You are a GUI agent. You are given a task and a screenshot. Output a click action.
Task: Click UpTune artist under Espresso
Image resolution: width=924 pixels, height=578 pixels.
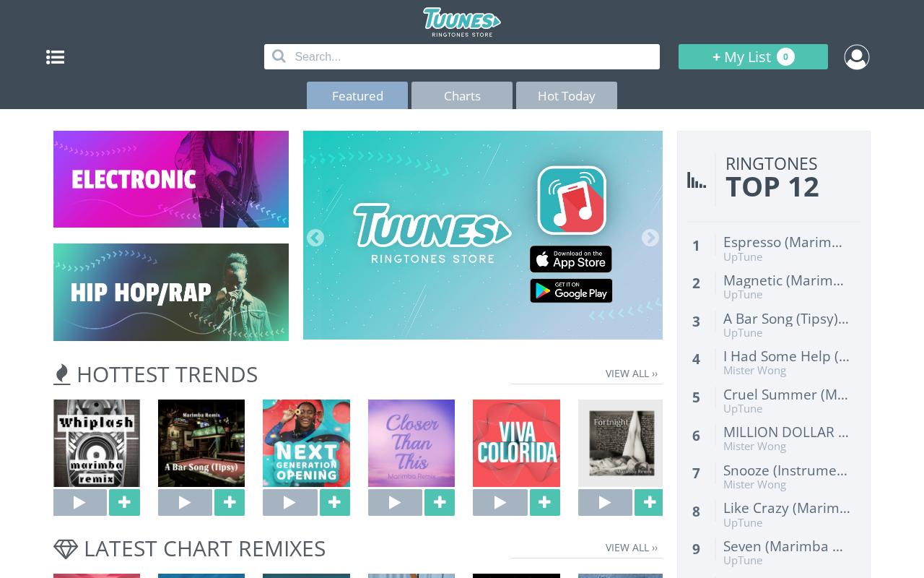(x=743, y=256)
